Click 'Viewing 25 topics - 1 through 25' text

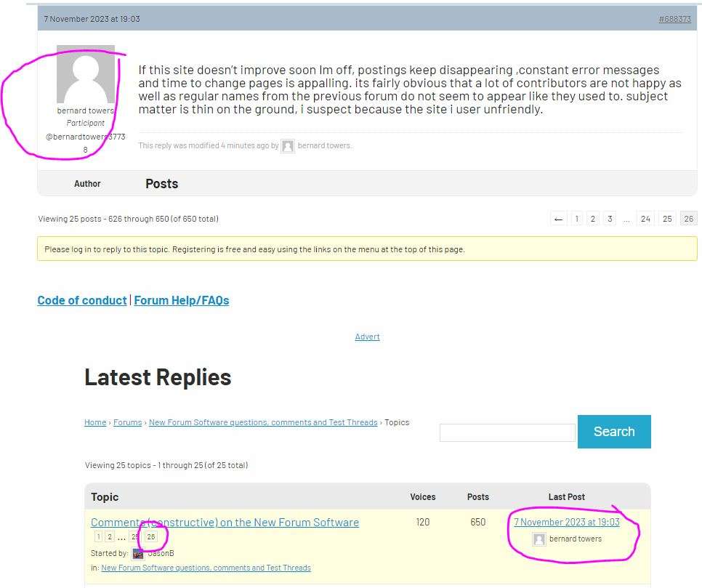point(166,465)
